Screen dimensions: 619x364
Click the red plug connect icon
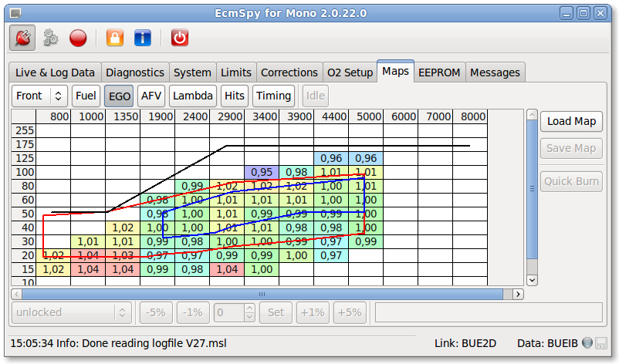23,37
